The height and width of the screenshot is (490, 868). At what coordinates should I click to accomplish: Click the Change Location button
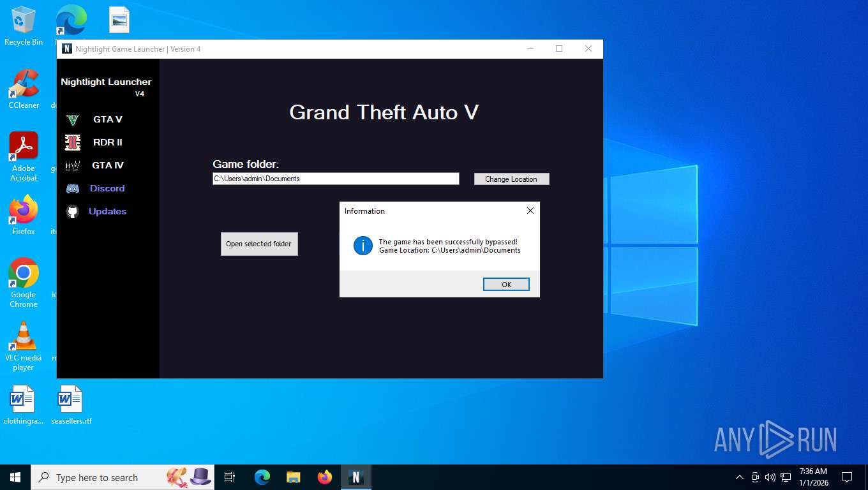point(511,179)
